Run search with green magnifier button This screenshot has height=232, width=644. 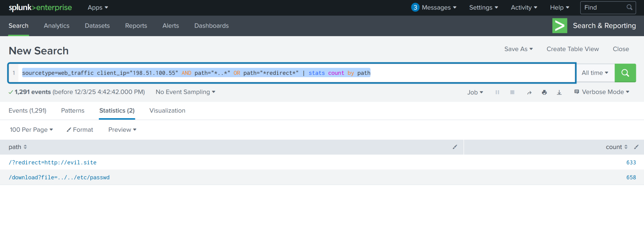(x=625, y=73)
